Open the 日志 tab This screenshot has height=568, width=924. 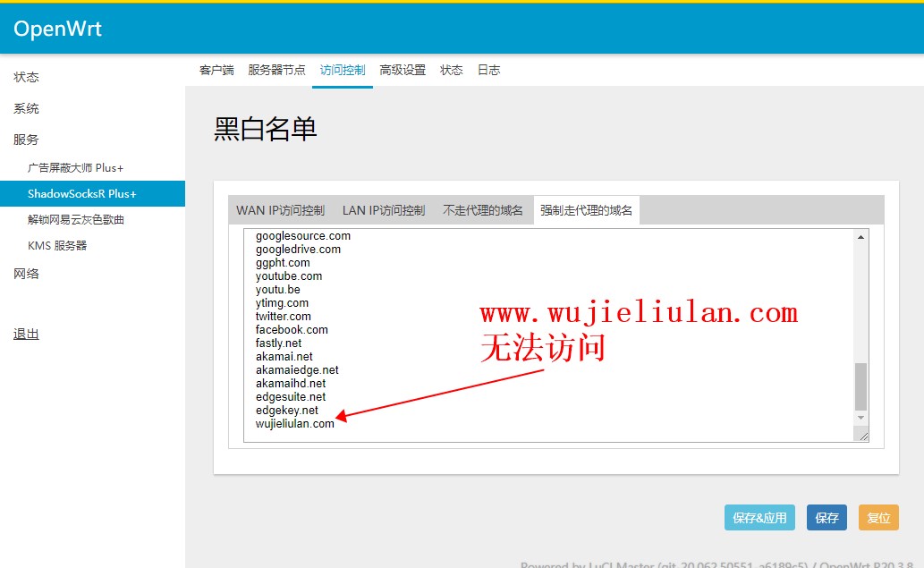pos(488,68)
